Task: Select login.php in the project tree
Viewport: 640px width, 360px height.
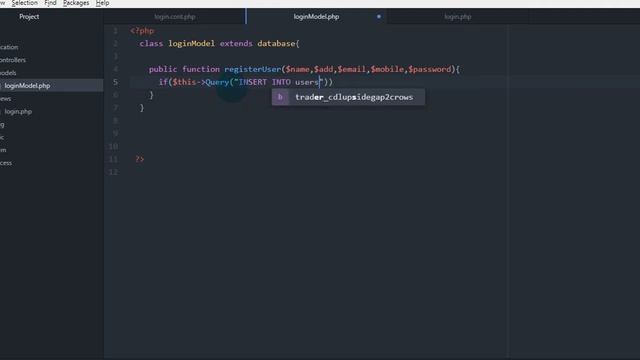Action: click(x=18, y=111)
